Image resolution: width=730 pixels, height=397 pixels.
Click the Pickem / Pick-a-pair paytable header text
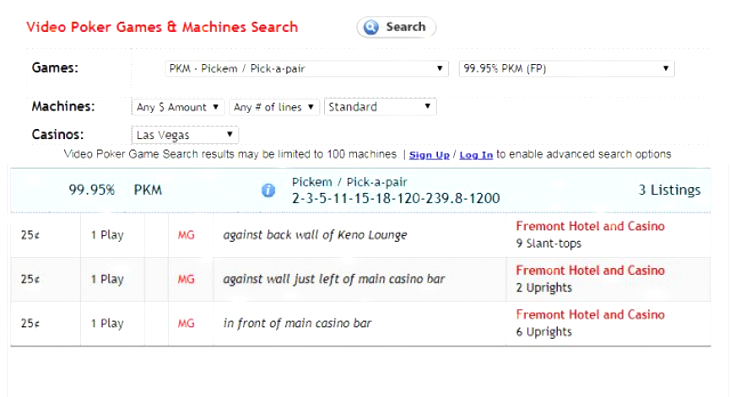(349, 182)
